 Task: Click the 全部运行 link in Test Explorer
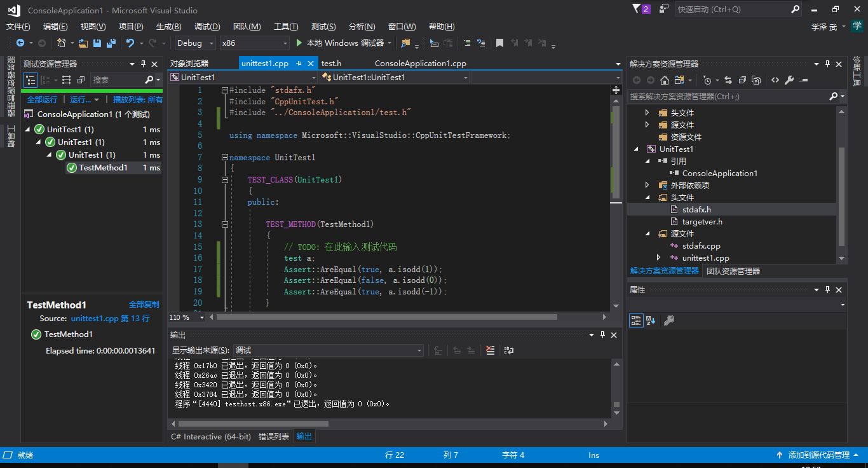[x=42, y=100]
